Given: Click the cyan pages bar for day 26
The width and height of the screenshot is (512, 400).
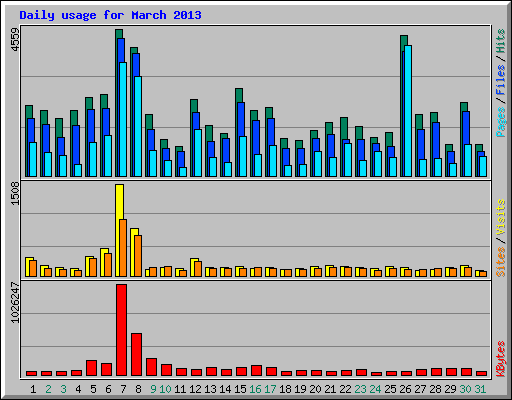Looking at the screenshot, I should coord(408,111).
